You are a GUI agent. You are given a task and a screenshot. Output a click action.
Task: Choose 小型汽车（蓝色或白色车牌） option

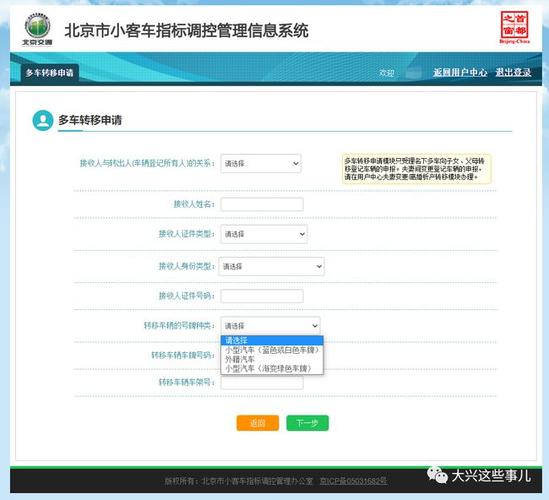(x=272, y=350)
